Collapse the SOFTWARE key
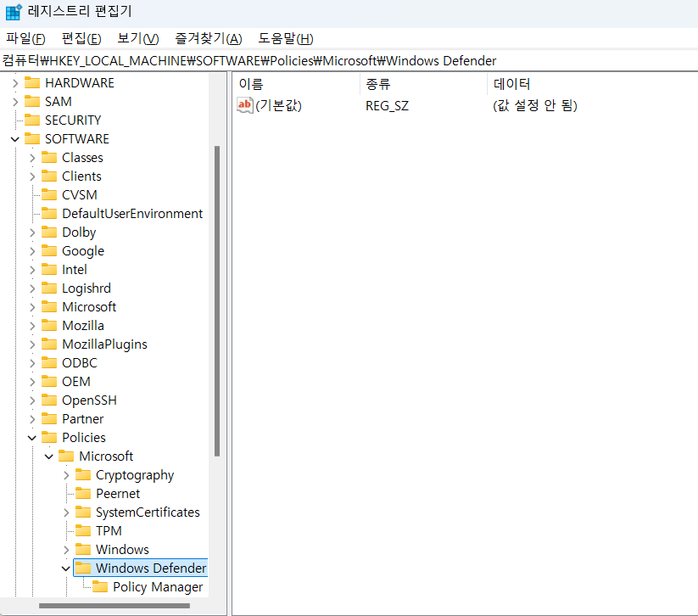The height and width of the screenshot is (616, 698). [x=15, y=139]
